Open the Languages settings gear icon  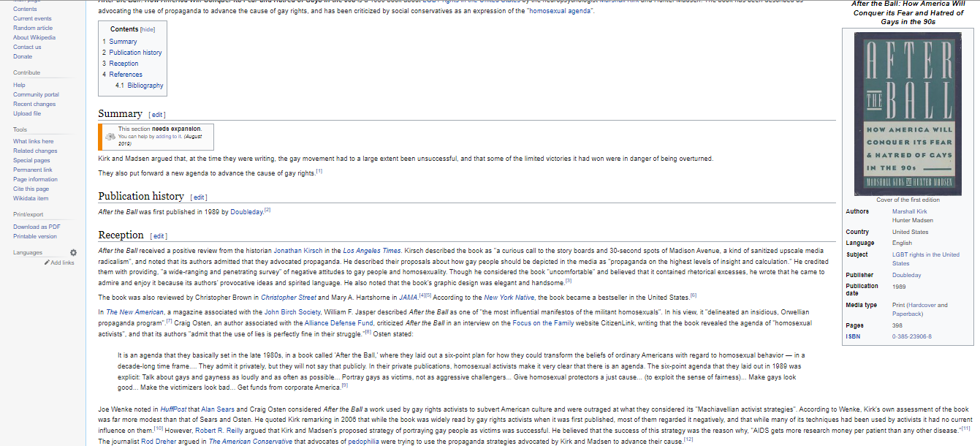[73, 252]
